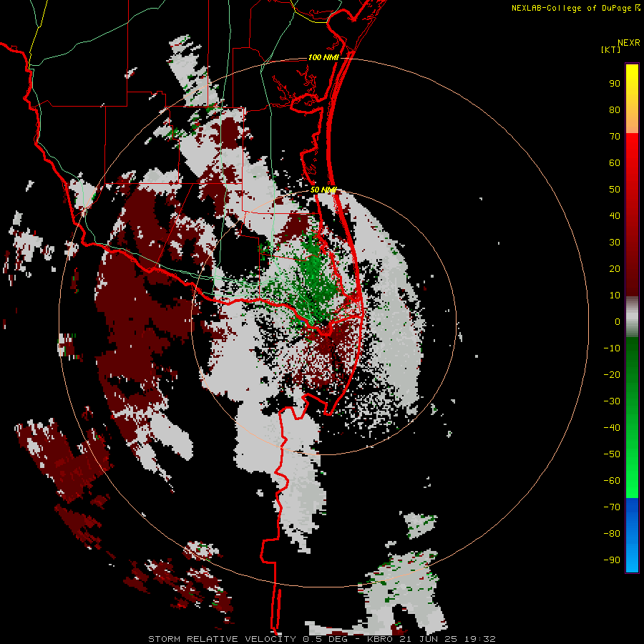Viewport: 644px width, 644px height.
Task: Click the NEXLAB-College of DuPage label
Action: [572, 8]
